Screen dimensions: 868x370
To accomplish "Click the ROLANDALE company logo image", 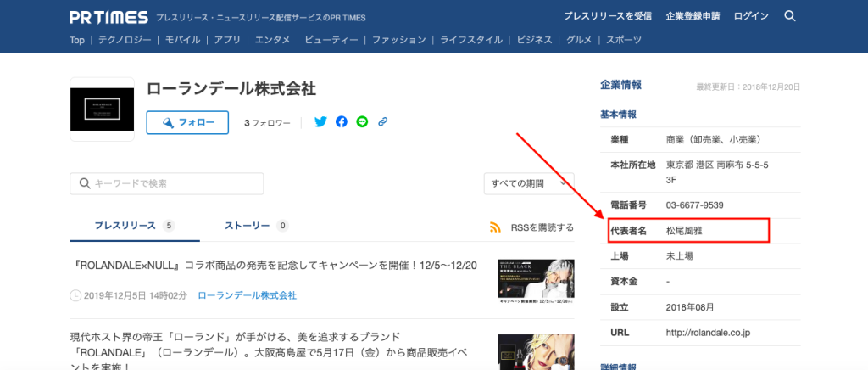I will [x=102, y=109].
